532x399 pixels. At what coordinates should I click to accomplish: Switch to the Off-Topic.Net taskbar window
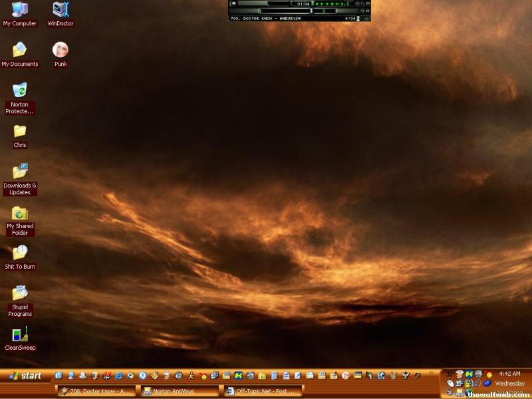(263, 392)
